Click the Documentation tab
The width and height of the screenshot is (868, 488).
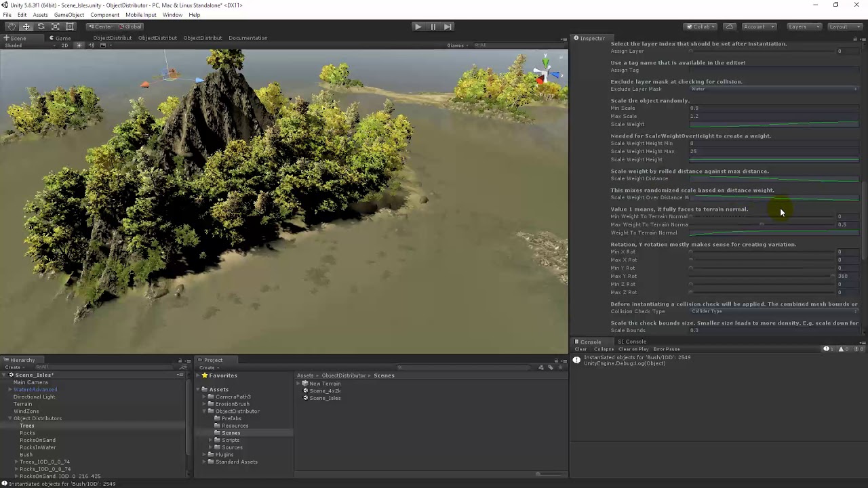click(x=248, y=38)
